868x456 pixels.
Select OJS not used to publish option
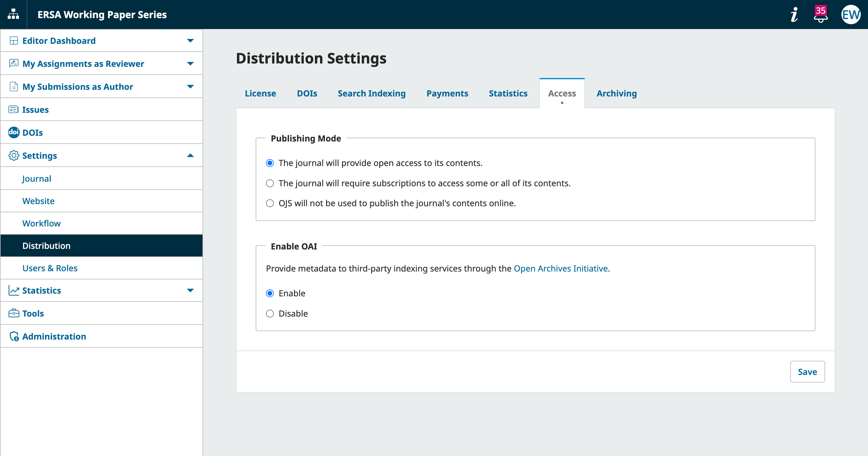[270, 203]
